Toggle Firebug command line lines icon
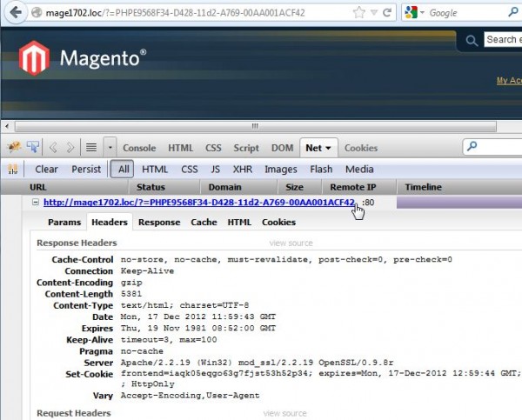The height and width of the screenshot is (420, 522). [x=91, y=147]
